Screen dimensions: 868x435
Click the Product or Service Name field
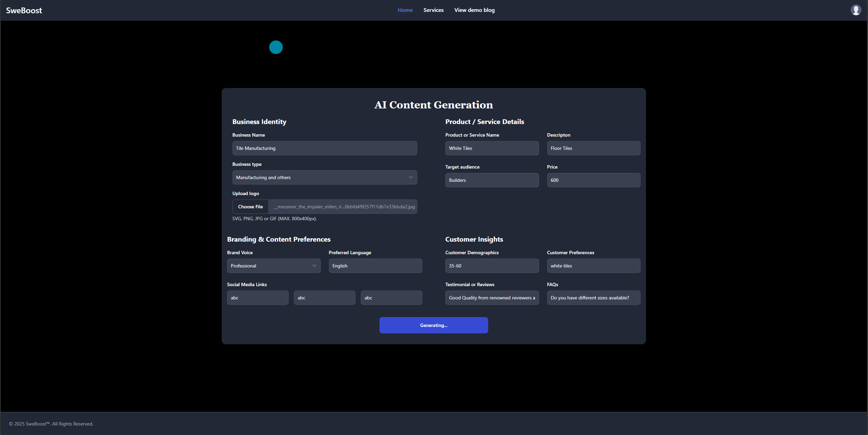(x=492, y=148)
